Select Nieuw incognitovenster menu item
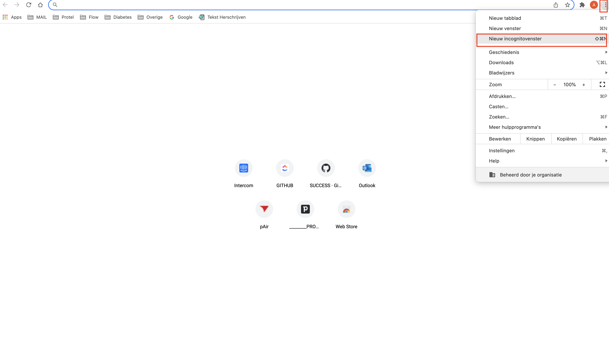The height and width of the screenshot is (364, 609). tap(515, 39)
